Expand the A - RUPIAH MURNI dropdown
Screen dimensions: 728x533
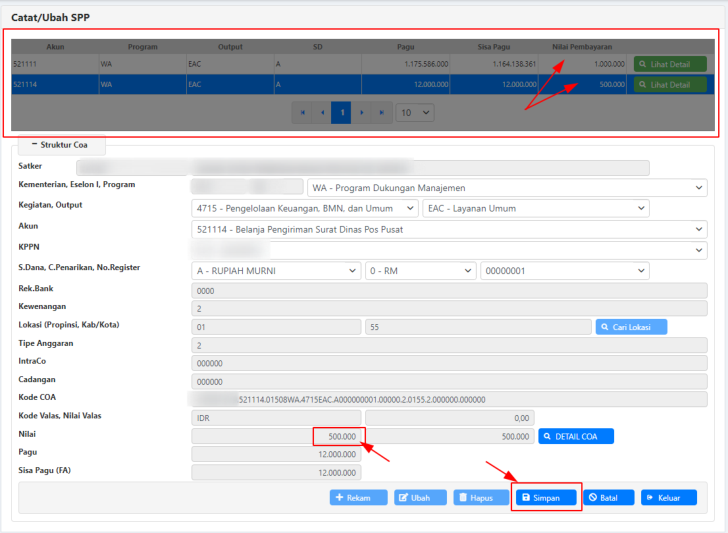(x=275, y=270)
